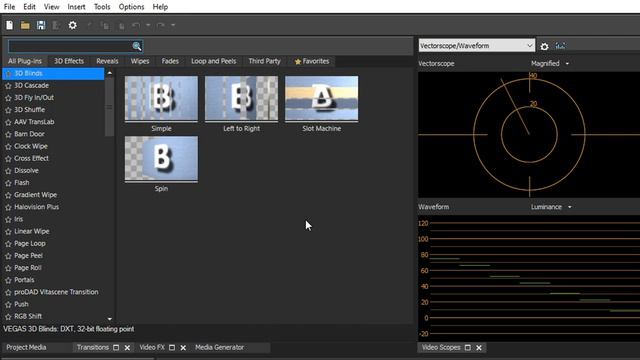The width and height of the screenshot is (640, 360).
Task: Open the Insert menu
Action: click(76, 7)
